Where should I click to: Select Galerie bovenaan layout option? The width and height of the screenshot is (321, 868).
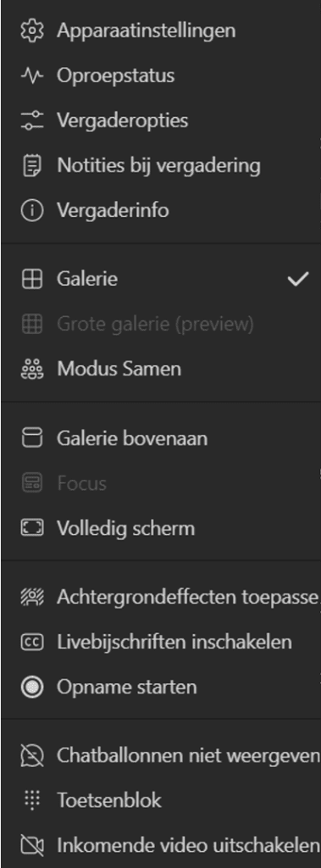tap(161, 438)
